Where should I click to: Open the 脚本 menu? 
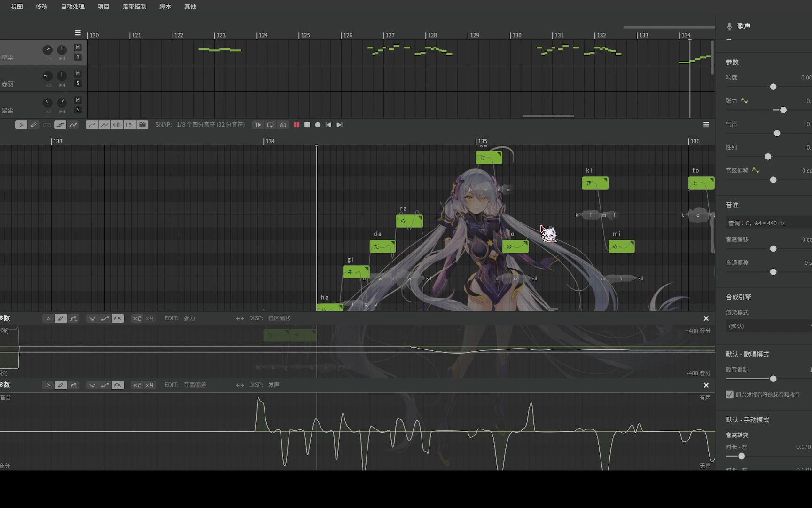[165, 7]
